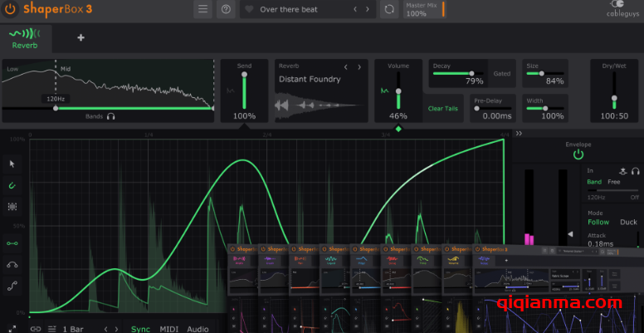Switch to Sync trigger mode
This screenshot has height=333, width=644.
(140, 330)
